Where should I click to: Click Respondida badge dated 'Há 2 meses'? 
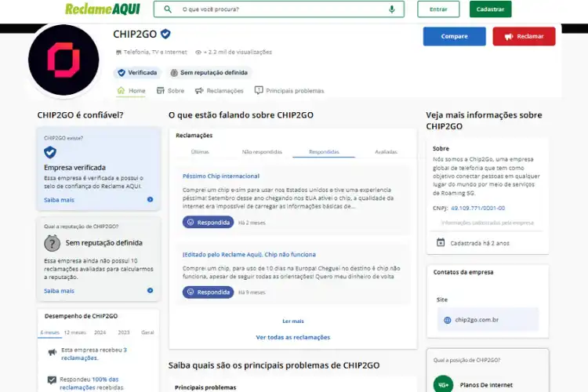coord(208,223)
